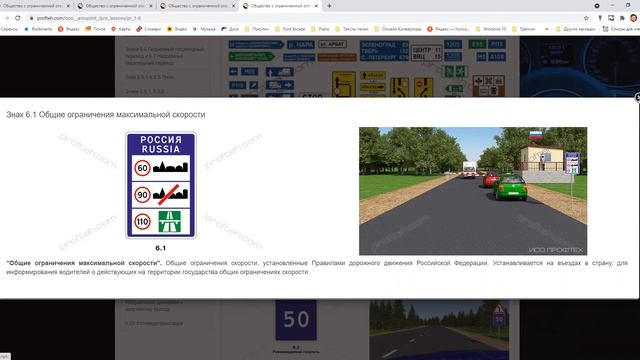640x360 pixels.
Task: Open the Chrome profile avatar
Action: click(633, 18)
